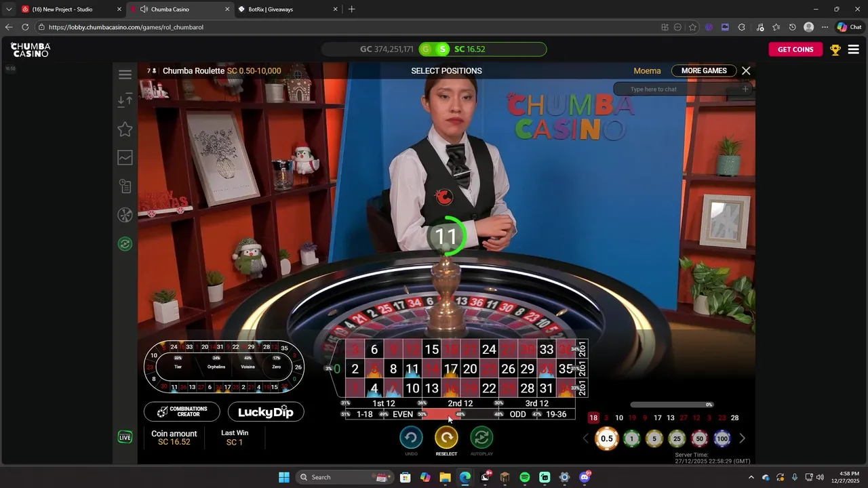The height and width of the screenshot is (488, 868).
Task: Open the roulette wheel icon in sidebar
Action: pos(125,215)
